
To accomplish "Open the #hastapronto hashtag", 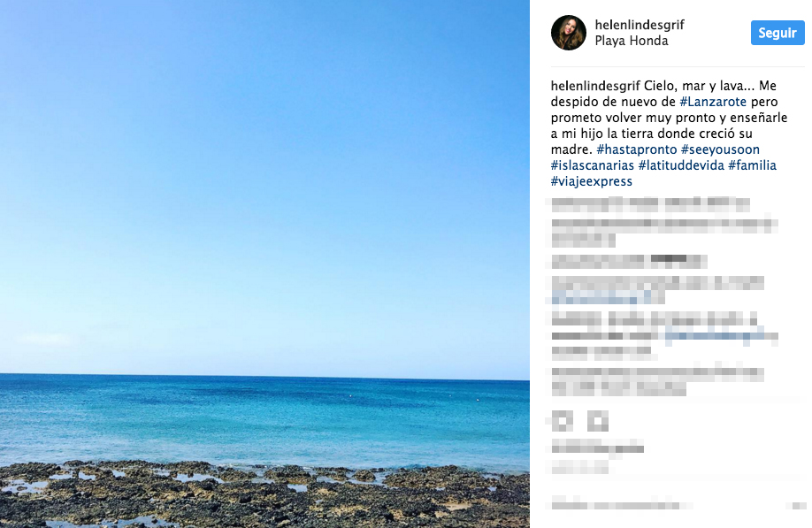I will (637, 149).
